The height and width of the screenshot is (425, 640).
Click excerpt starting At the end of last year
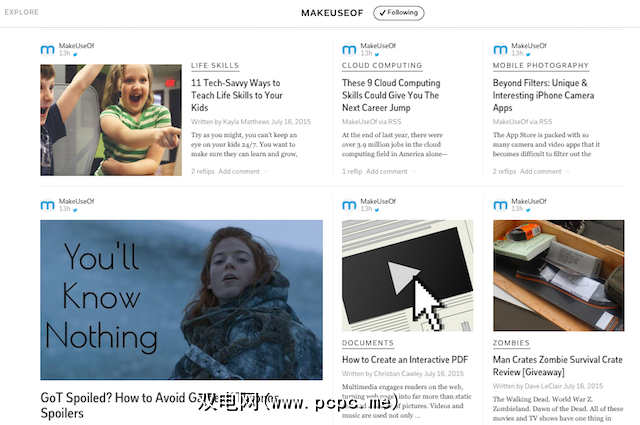pyautogui.click(x=395, y=145)
